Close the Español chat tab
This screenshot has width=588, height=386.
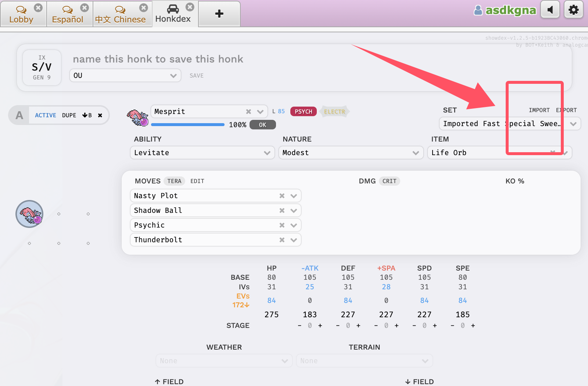tap(85, 8)
